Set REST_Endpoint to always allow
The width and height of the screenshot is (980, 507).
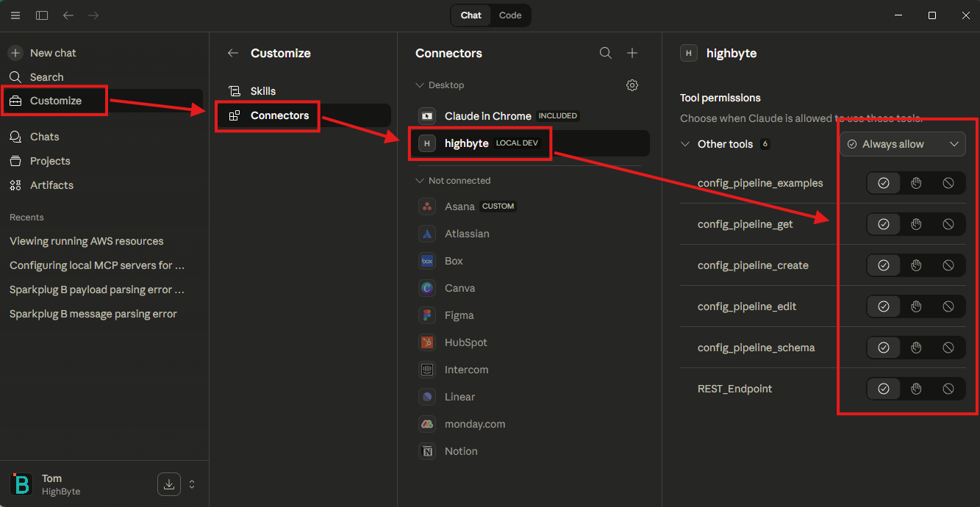pyautogui.click(x=884, y=389)
